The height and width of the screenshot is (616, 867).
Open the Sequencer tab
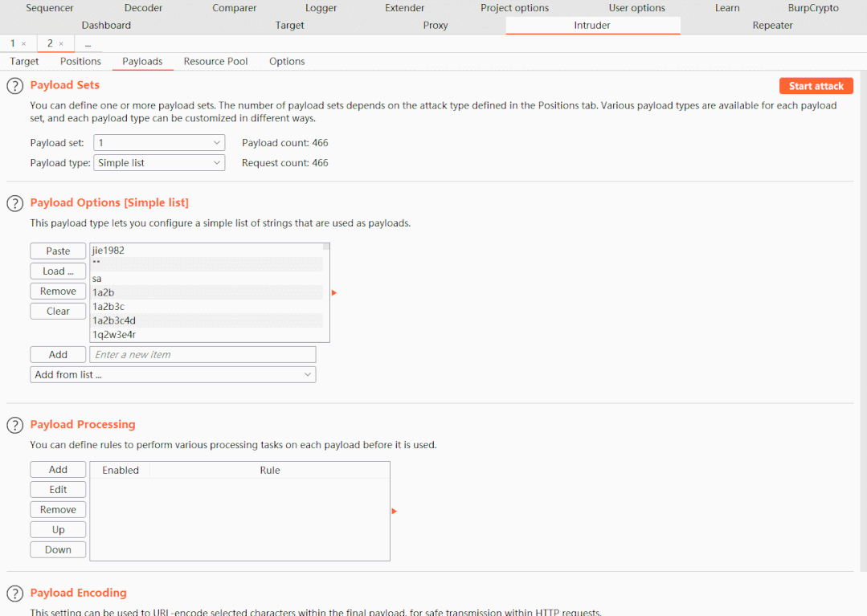tap(49, 8)
